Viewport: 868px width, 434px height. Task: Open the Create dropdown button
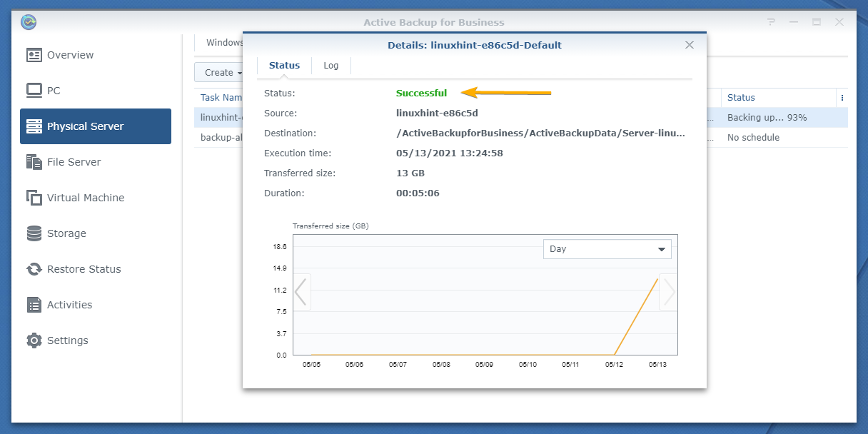[221, 72]
